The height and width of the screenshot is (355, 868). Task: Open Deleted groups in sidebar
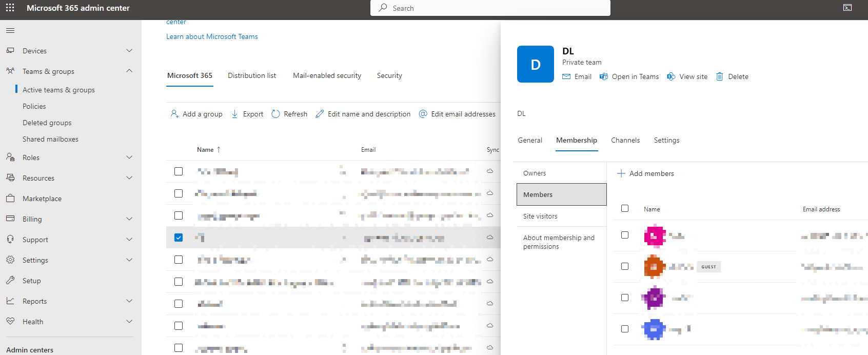(47, 123)
